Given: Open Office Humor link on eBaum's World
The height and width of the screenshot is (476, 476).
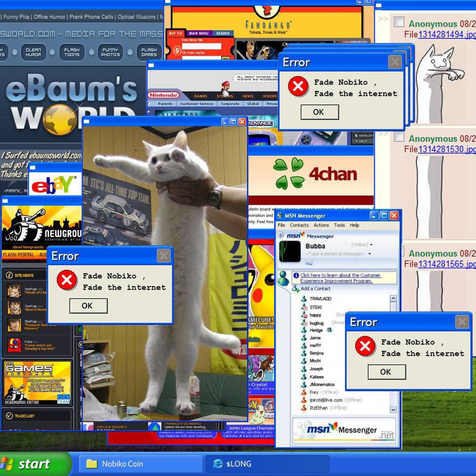Looking at the screenshot, I should (50, 17).
